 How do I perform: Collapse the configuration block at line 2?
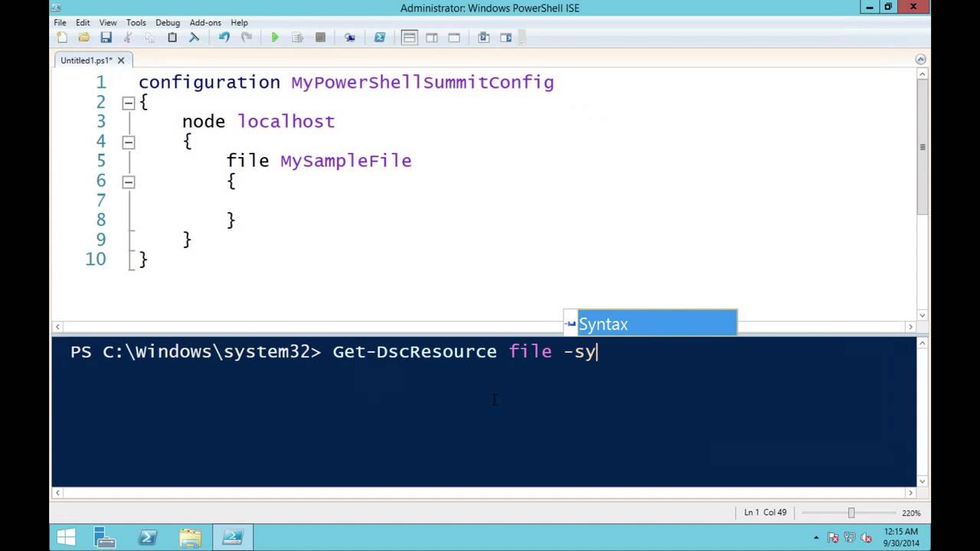click(129, 103)
